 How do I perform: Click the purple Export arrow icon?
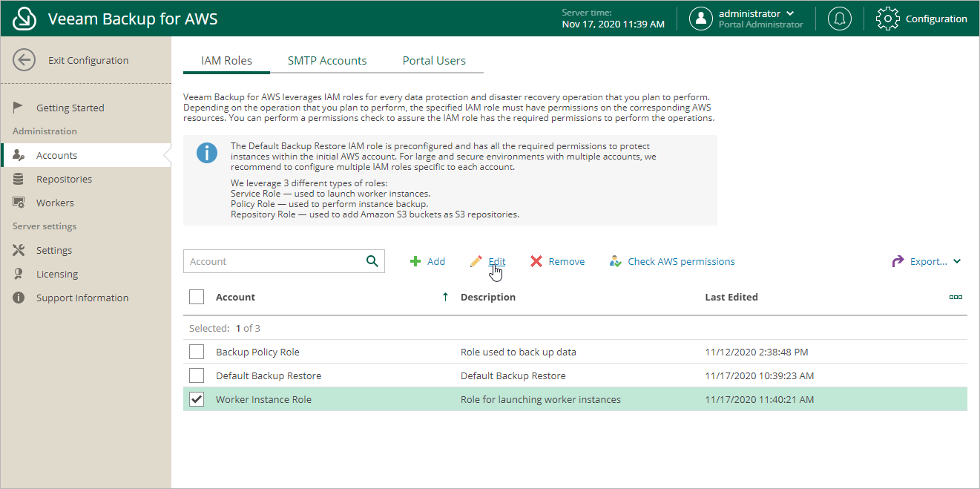[x=898, y=261]
